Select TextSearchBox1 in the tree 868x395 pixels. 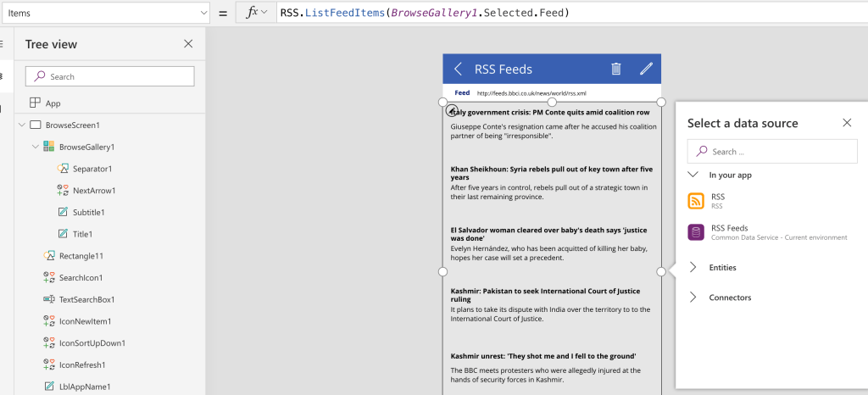87,300
